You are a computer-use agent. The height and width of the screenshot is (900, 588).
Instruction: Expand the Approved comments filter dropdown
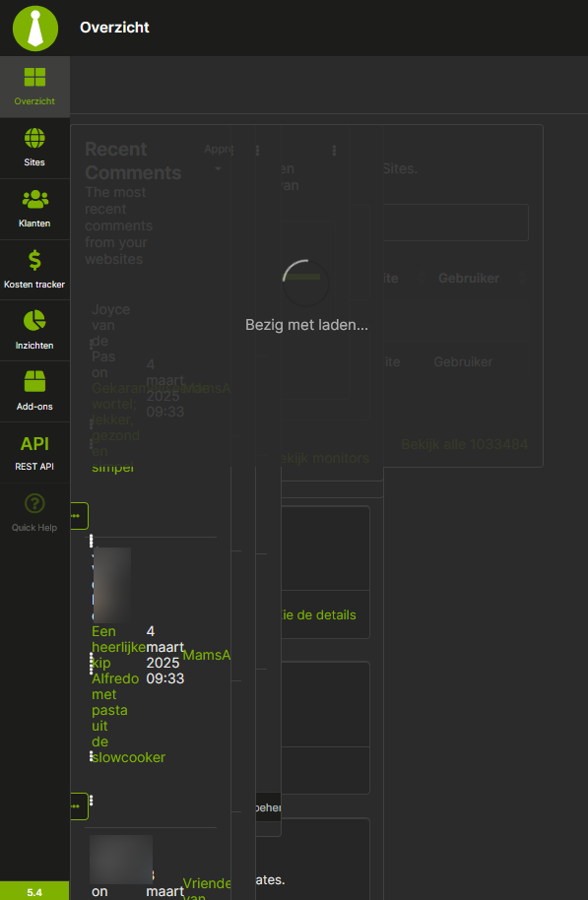(219, 157)
